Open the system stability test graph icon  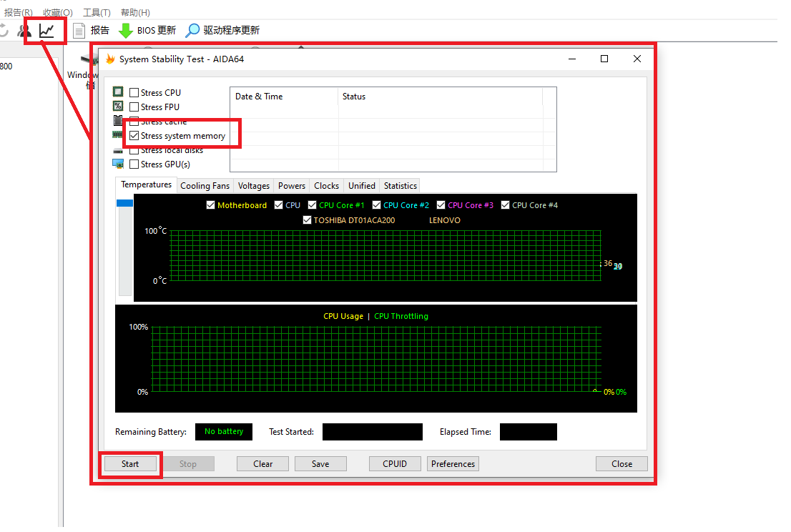[x=46, y=31]
